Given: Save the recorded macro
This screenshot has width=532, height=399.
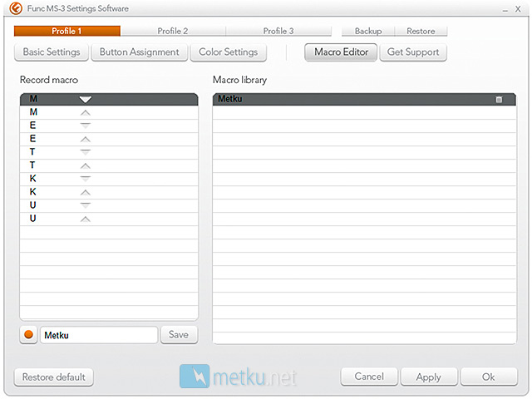Looking at the screenshot, I should [179, 335].
